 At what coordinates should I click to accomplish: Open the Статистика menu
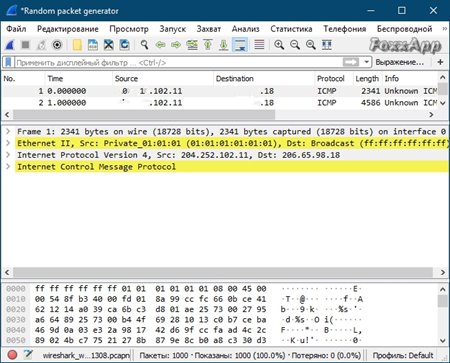coord(291,29)
